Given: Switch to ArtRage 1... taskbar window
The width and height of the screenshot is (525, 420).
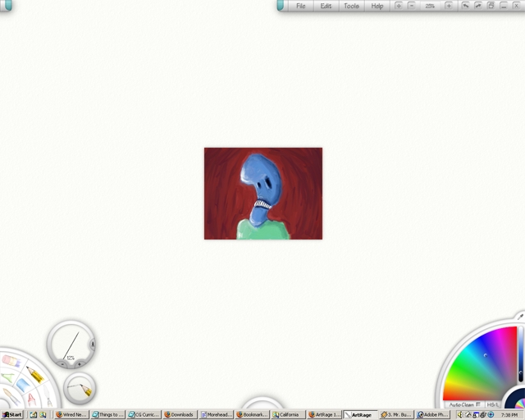Looking at the screenshot, I should pos(325,414).
